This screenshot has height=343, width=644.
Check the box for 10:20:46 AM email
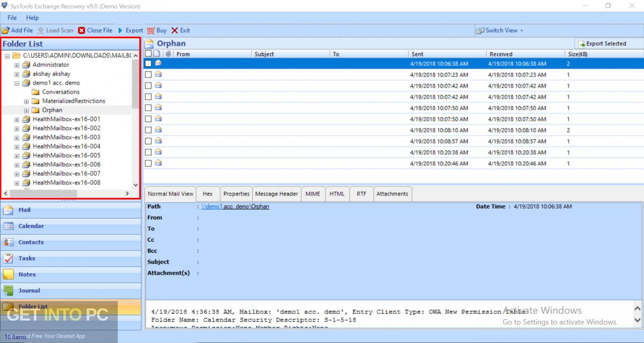coord(148,163)
